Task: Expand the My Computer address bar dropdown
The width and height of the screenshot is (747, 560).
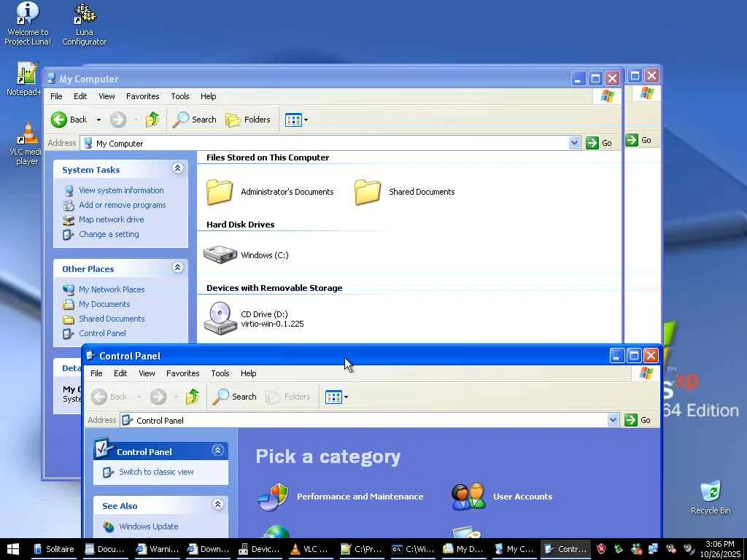Action: pyautogui.click(x=574, y=143)
